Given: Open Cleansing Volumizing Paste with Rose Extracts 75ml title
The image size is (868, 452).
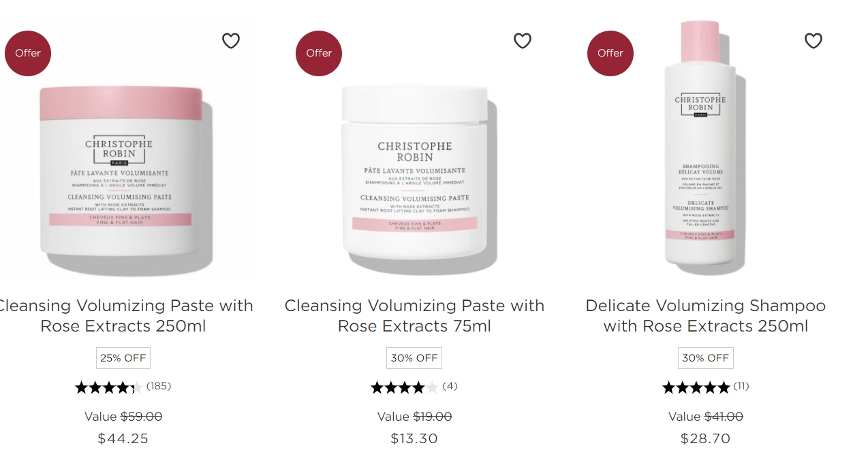Looking at the screenshot, I should (414, 316).
